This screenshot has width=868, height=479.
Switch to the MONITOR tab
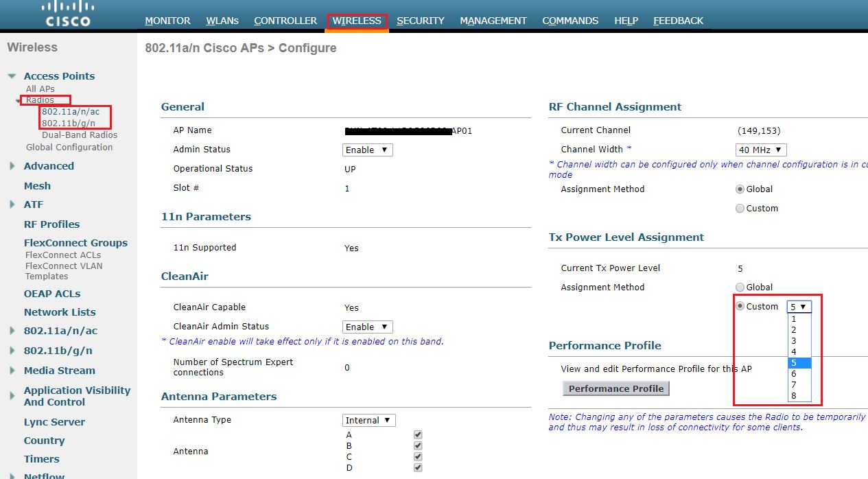tap(167, 21)
